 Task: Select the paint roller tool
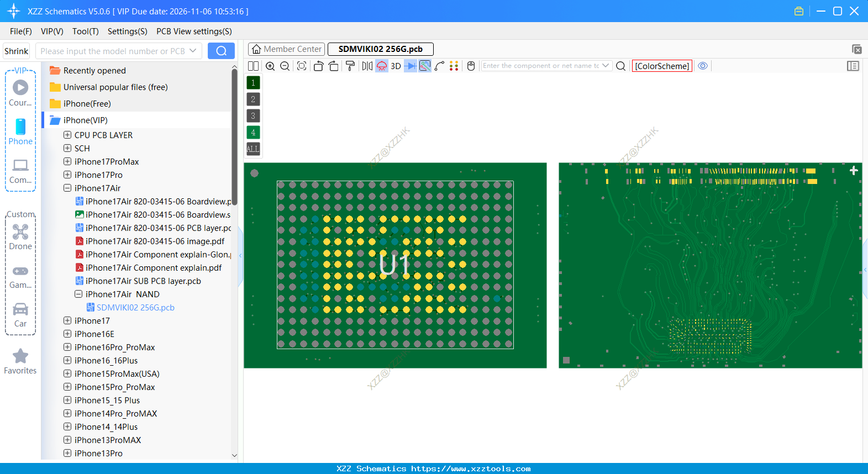pyautogui.click(x=350, y=66)
